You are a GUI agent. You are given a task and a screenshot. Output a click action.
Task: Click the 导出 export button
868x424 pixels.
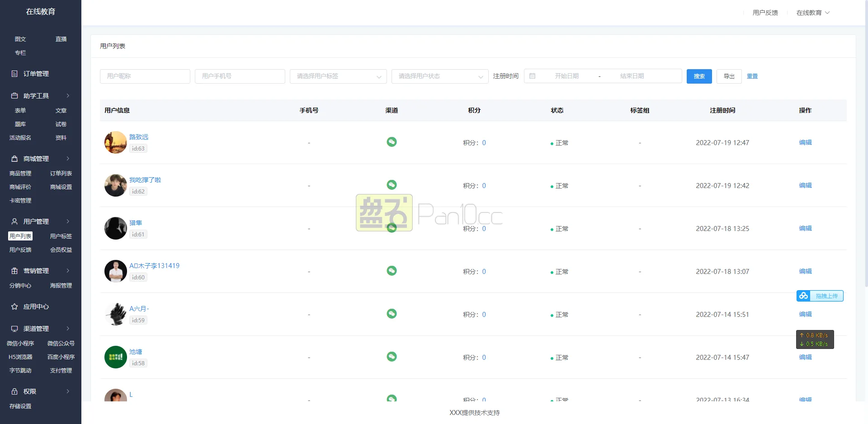pyautogui.click(x=729, y=76)
